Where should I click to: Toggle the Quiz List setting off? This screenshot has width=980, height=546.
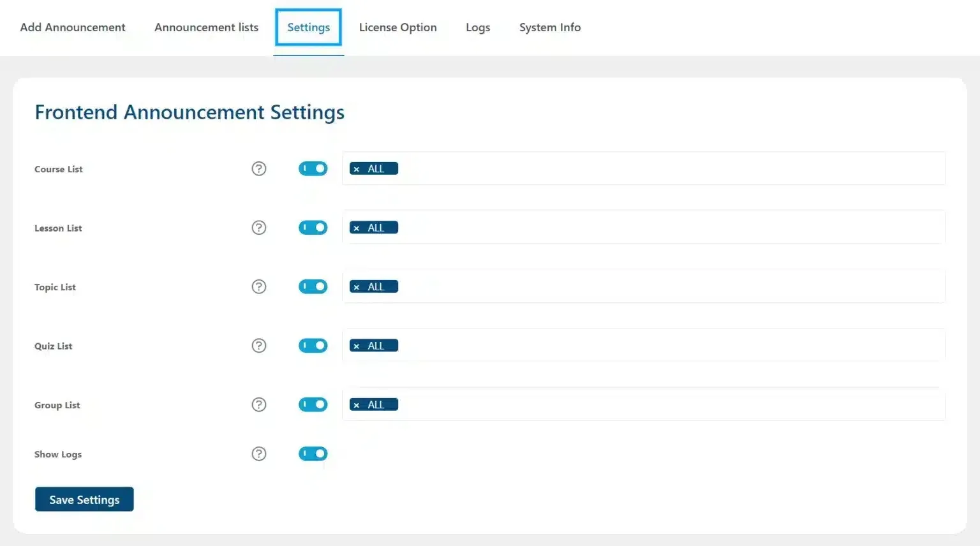coord(313,345)
